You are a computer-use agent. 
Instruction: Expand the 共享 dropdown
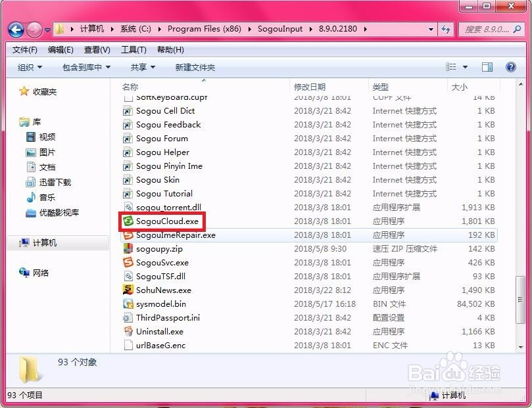point(141,66)
